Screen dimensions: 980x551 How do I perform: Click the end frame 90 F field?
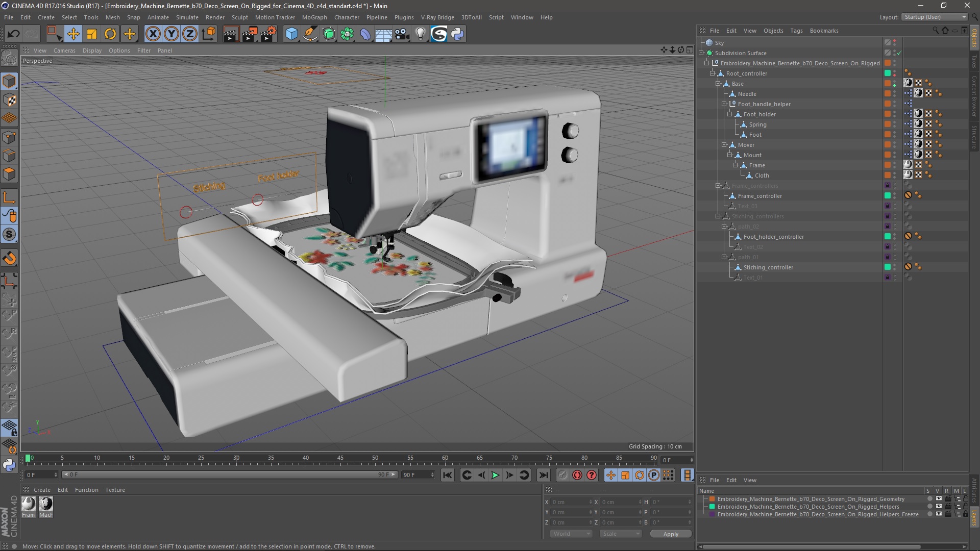418,475
